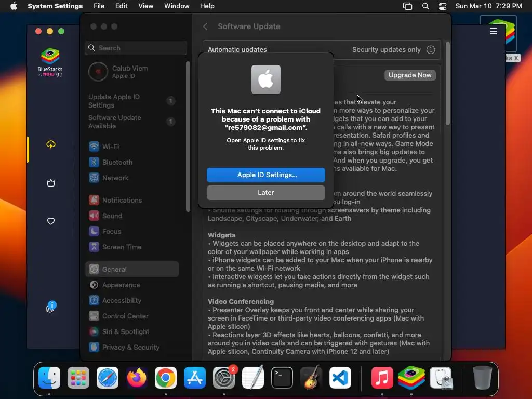The height and width of the screenshot is (399, 532).
Task: Open the File menu
Action: 99,6
